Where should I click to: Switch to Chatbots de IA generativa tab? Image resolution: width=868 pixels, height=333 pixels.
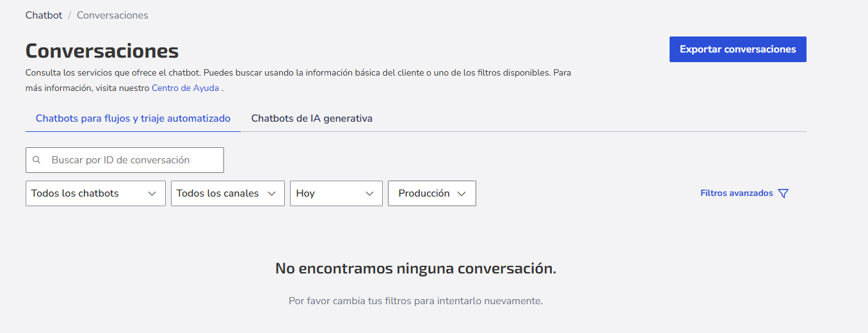click(x=312, y=118)
